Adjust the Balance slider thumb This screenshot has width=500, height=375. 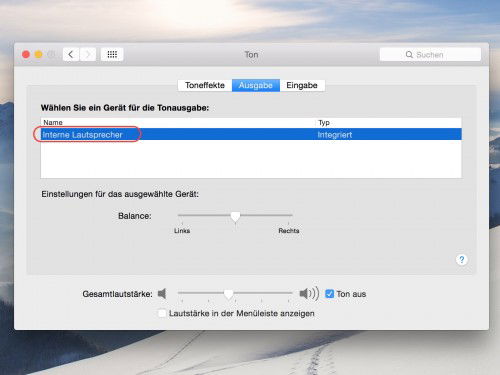[x=235, y=217]
